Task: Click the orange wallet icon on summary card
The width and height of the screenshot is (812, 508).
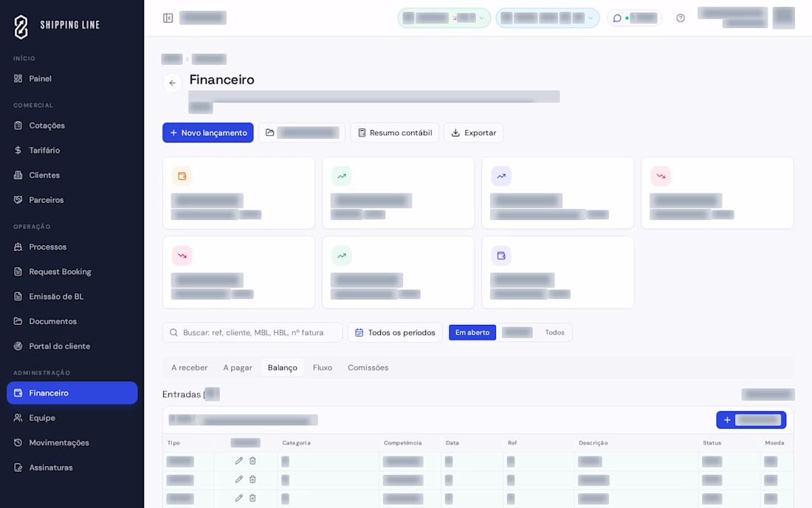Action: (182, 176)
